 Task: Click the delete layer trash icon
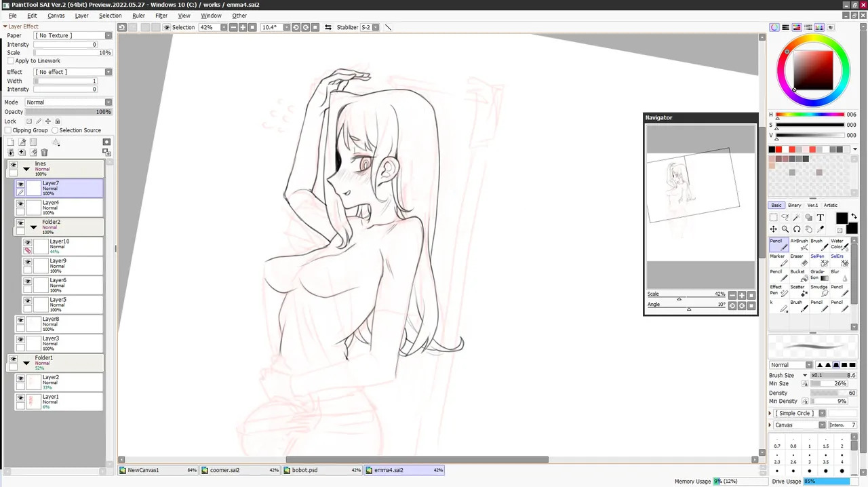[x=44, y=153]
